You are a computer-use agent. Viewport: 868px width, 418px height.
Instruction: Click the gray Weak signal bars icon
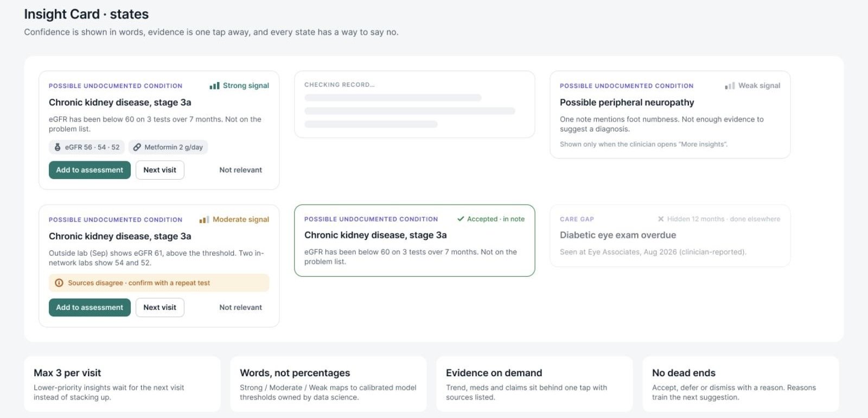pos(730,86)
